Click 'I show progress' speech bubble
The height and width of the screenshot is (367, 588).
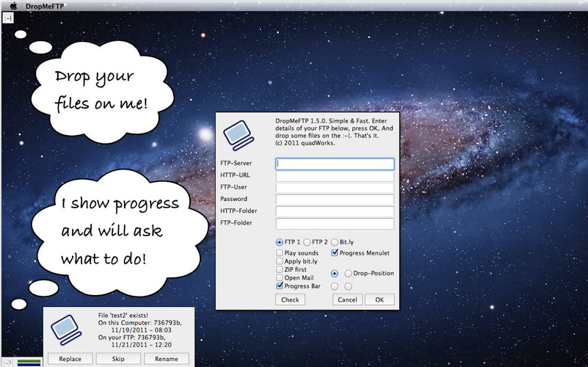coord(120,233)
